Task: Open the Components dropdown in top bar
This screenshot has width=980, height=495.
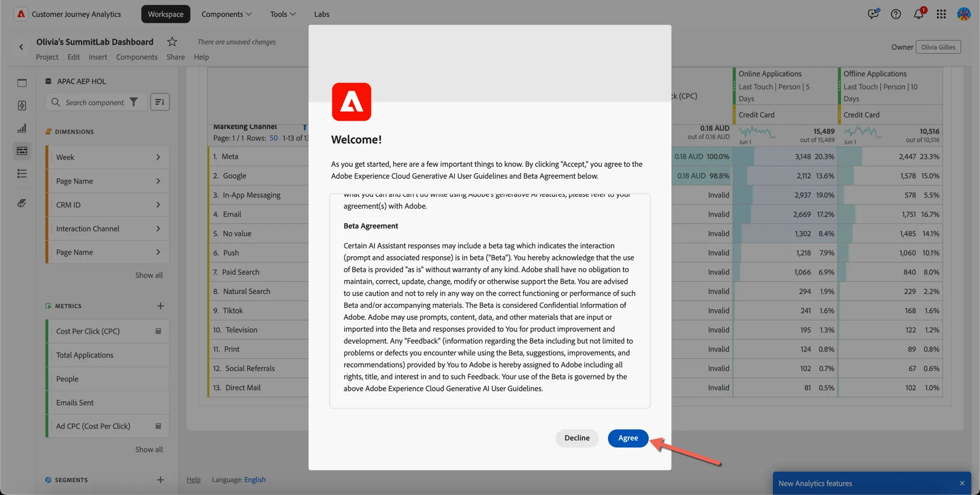Action: click(226, 14)
